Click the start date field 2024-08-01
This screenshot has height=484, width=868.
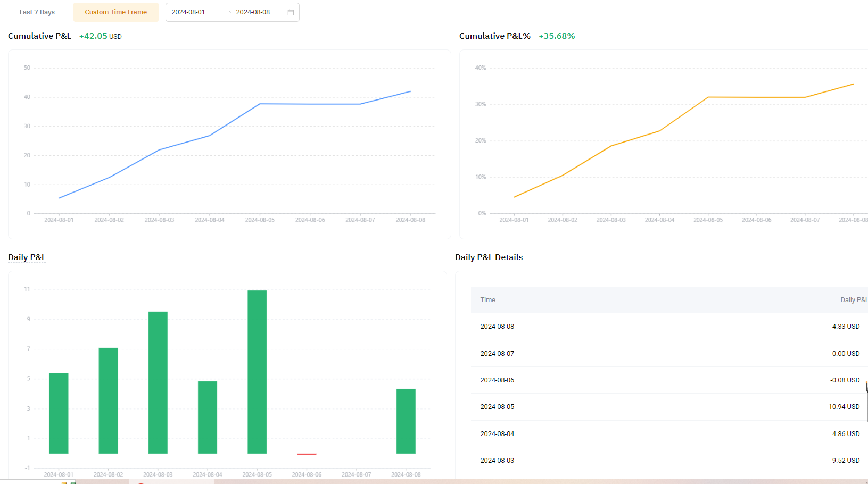(188, 12)
